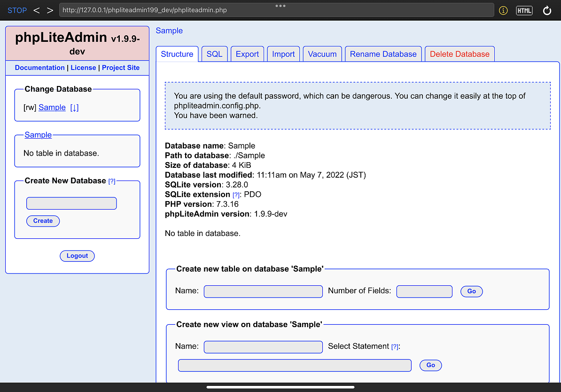Select the 'Path to database: ./Sample' line
The height and width of the screenshot is (392, 561).
click(215, 156)
